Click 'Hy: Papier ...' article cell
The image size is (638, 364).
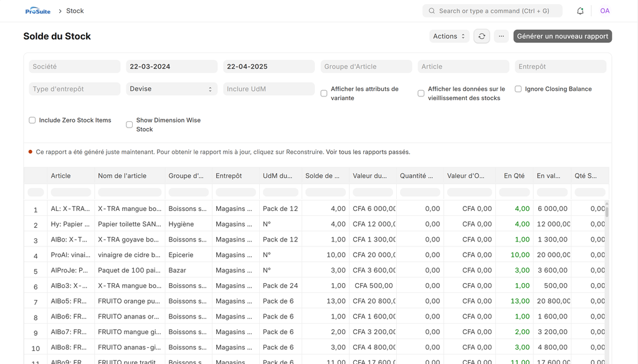point(71,224)
